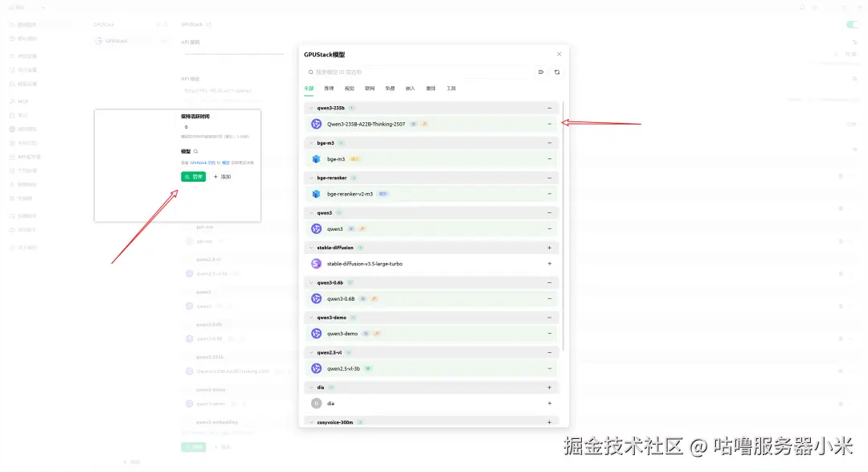The height and width of the screenshot is (472, 868).
Task: Click the model list scrollbar in the GPUStack dialog
Action: (563, 226)
